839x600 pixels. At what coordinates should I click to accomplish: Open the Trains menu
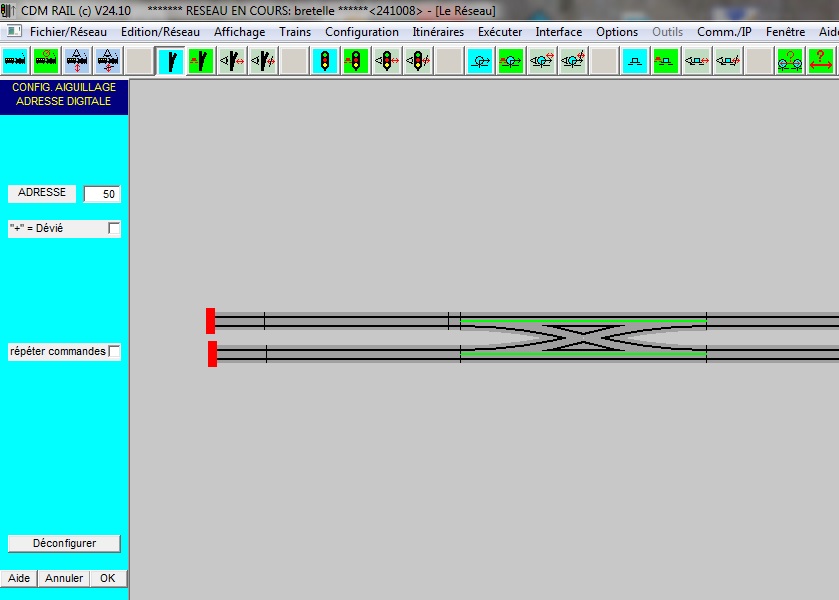click(x=295, y=32)
